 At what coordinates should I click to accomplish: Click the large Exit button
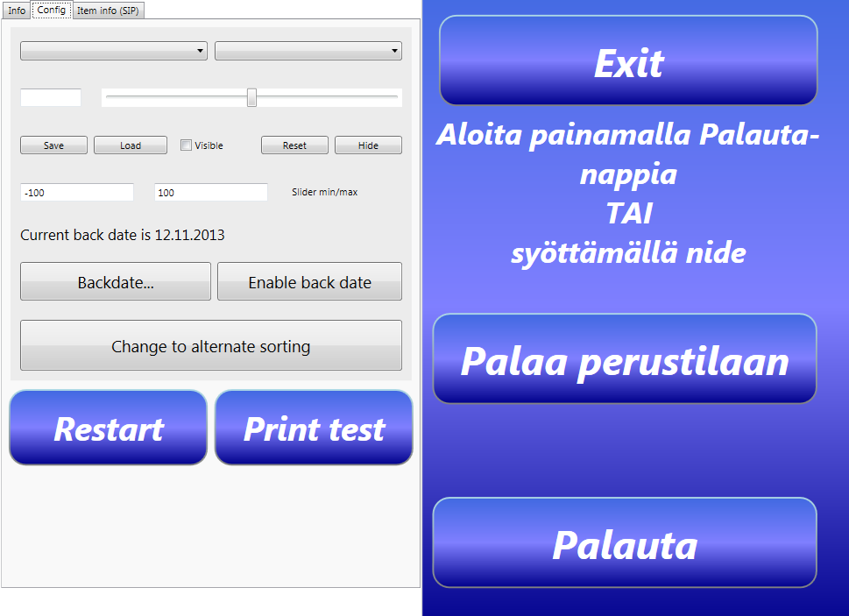(628, 60)
